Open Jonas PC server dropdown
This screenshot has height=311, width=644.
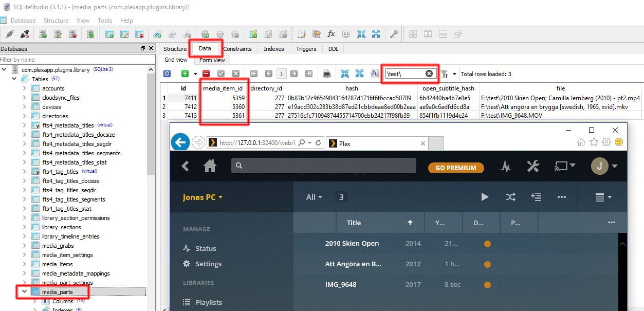(x=203, y=197)
